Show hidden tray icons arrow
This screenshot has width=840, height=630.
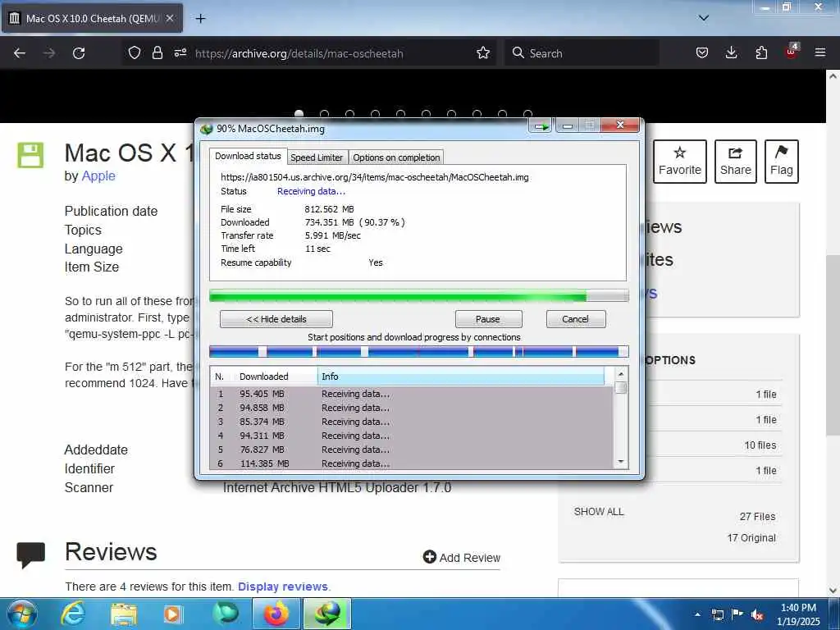[x=697, y=614]
